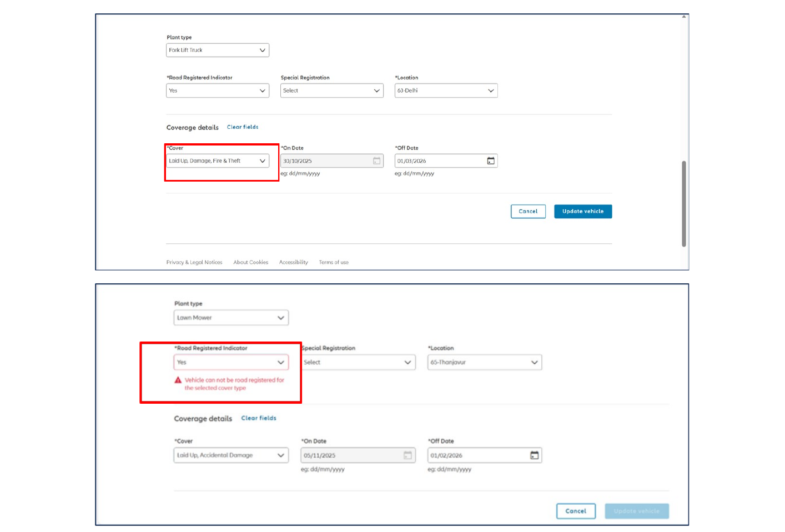Click date format hint under 01/02/2026
The image size is (785, 532).
[x=450, y=469]
